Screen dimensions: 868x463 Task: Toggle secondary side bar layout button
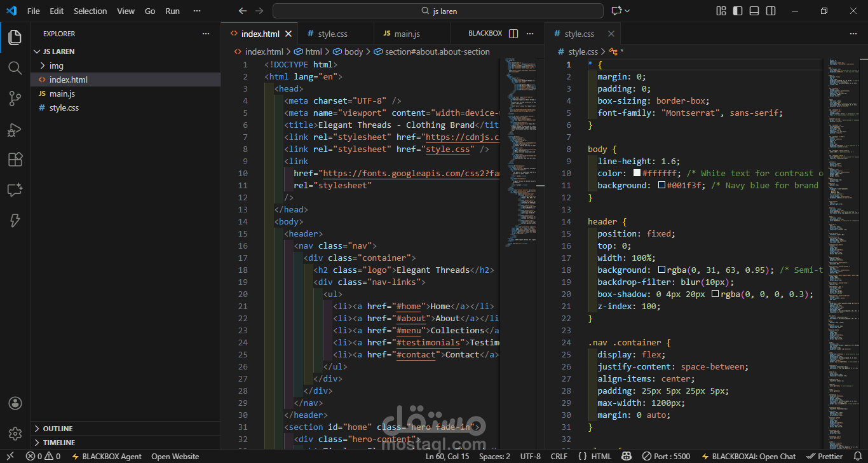click(x=771, y=11)
